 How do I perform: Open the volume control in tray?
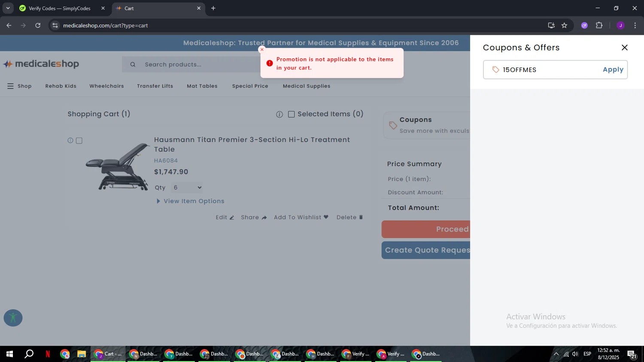pyautogui.click(x=575, y=354)
